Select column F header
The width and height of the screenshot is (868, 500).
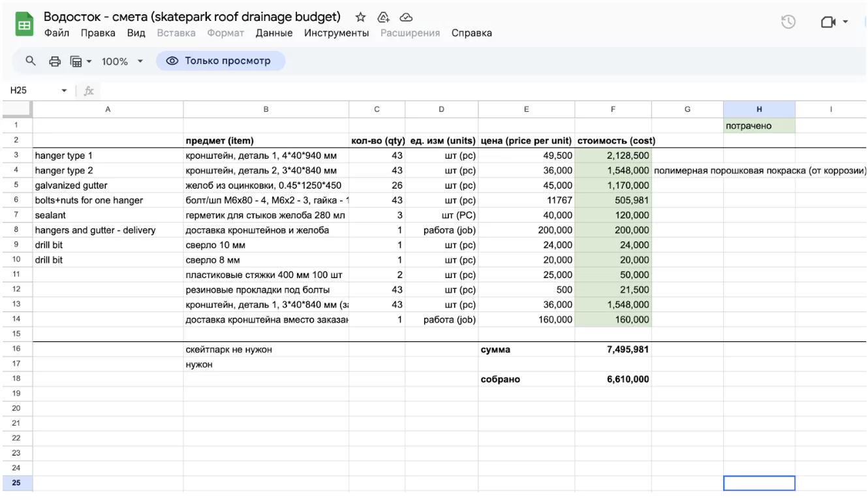point(613,110)
